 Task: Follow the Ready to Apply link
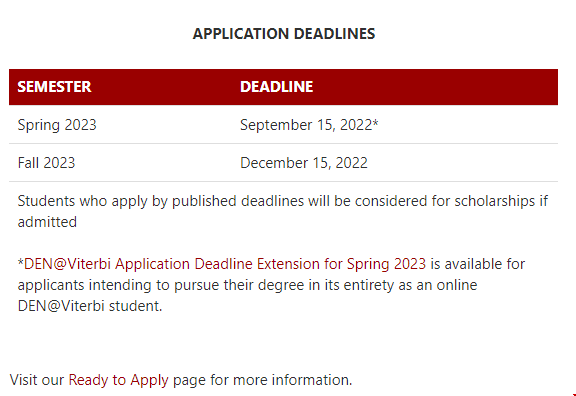(x=119, y=380)
